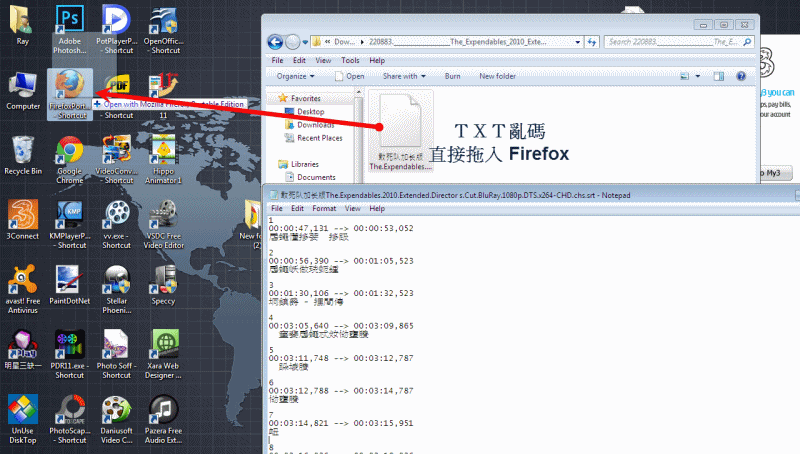Expand Explorer recent pages dropdown arrow
Screen dimensions: 800x454
click(x=305, y=42)
